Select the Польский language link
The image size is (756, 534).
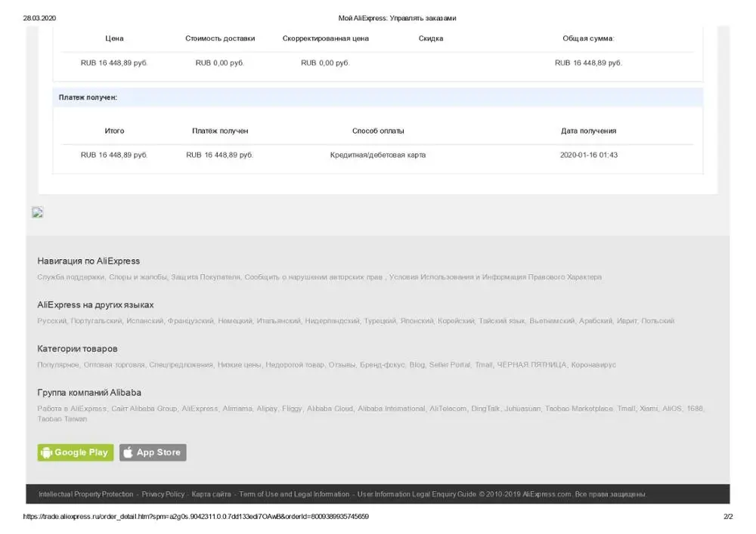point(658,321)
